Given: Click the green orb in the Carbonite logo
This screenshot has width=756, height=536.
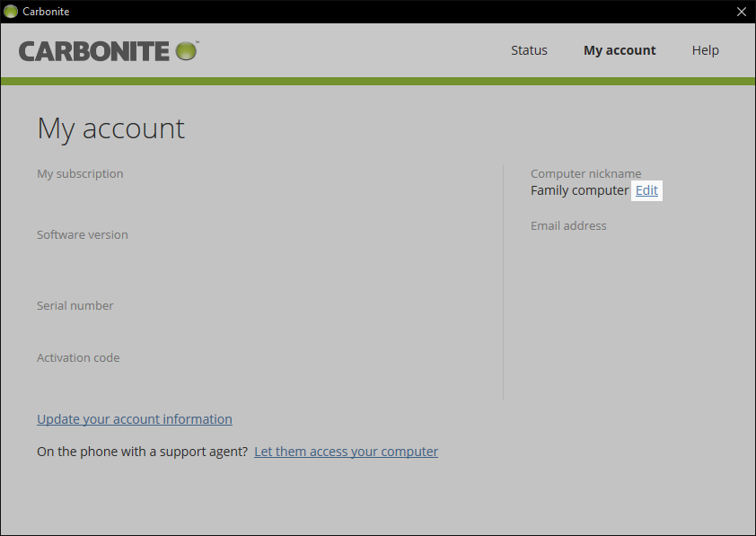Looking at the screenshot, I should tap(187, 50).
